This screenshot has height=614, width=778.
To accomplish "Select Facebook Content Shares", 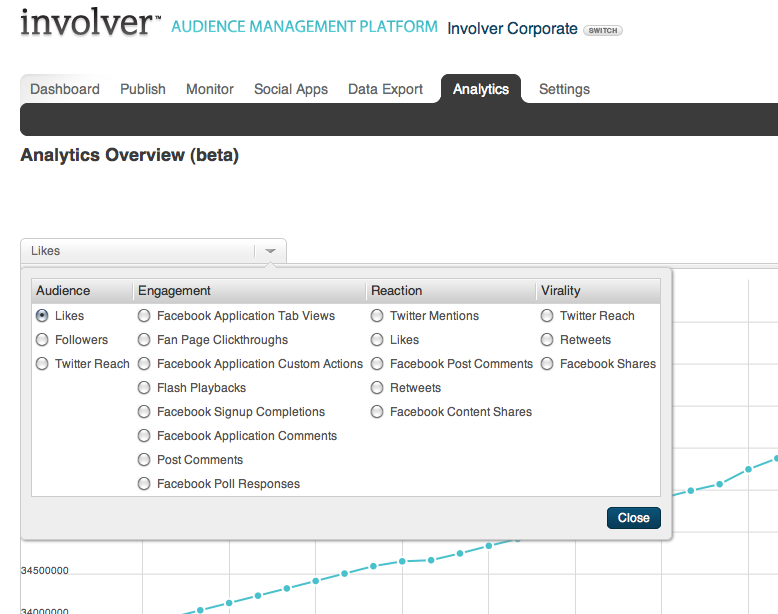I will click(x=377, y=411).
